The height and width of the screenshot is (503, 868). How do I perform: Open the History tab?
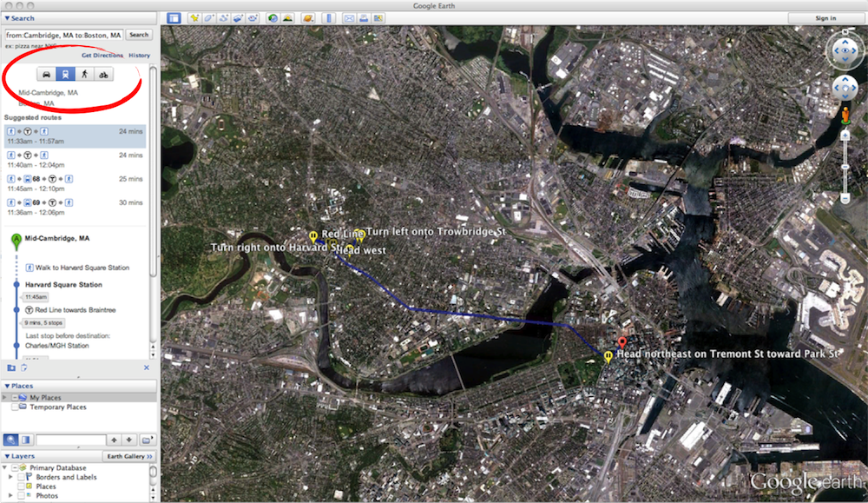click(139, 55)
